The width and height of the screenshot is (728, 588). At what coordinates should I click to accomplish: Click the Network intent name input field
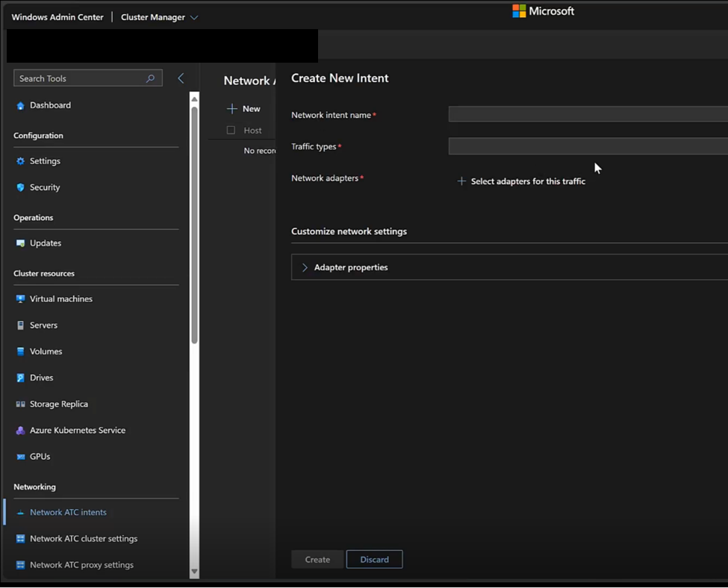point(588,114)
